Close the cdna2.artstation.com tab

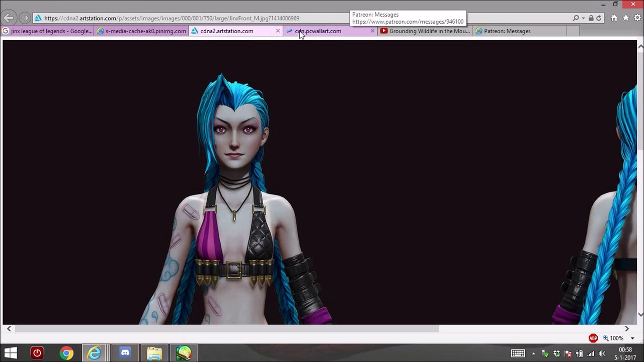(x=278, y=31)
